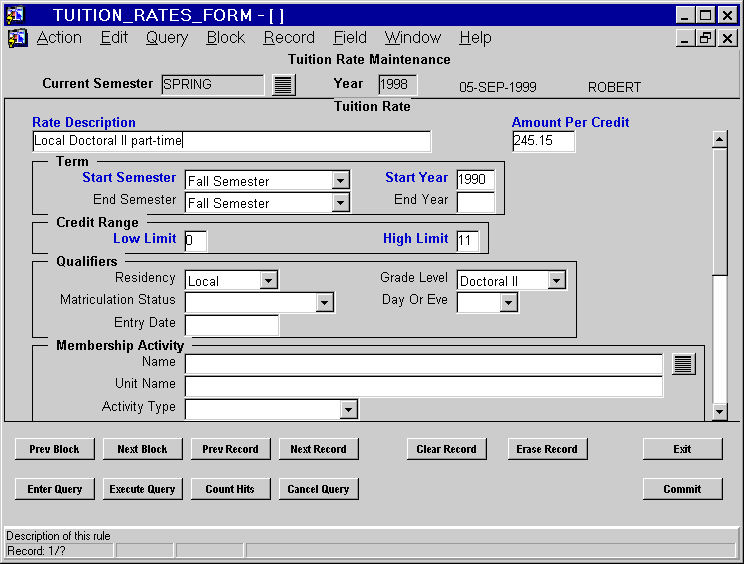The image size is (744, 564).
Task: Click the application icon in the title bar
Action: pos(15,15)
